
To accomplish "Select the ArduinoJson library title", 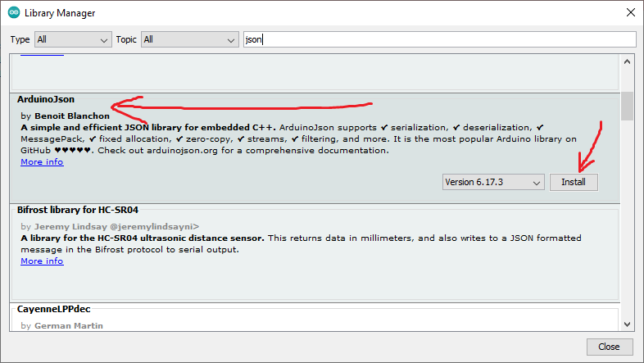I will point(46,99).
